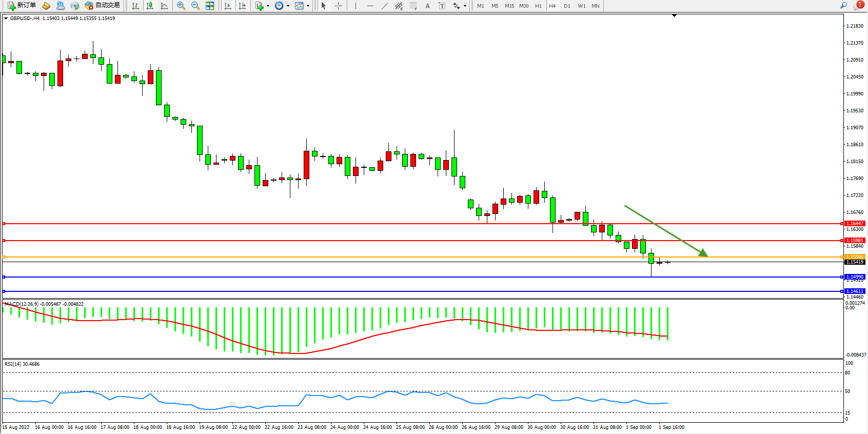Tile chart windows with grid icon
The height and width of the screenshot is (434, 868).
pos(210,6)
